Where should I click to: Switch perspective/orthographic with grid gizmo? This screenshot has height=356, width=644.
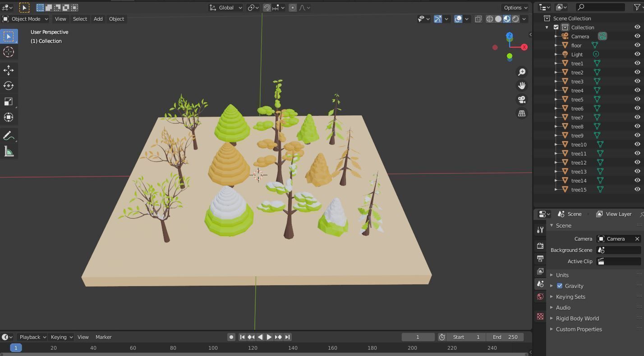tap(522, 114)
